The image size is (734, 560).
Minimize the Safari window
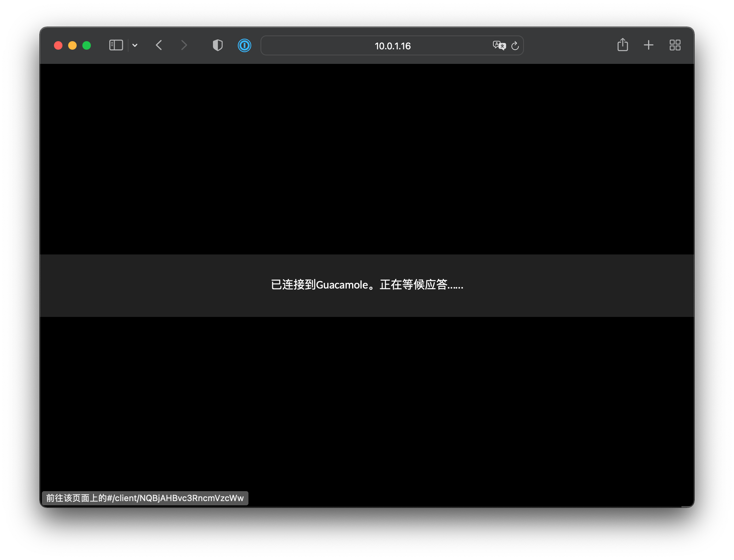pyautogui.click(x=72, y=45)
